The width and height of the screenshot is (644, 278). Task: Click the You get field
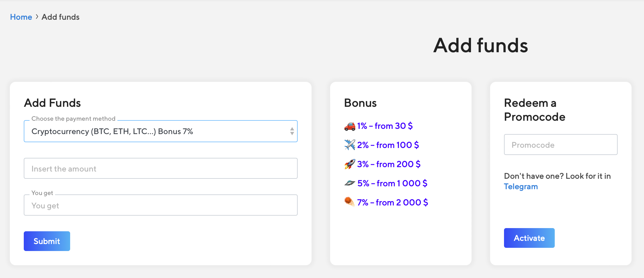pos(160,205)
